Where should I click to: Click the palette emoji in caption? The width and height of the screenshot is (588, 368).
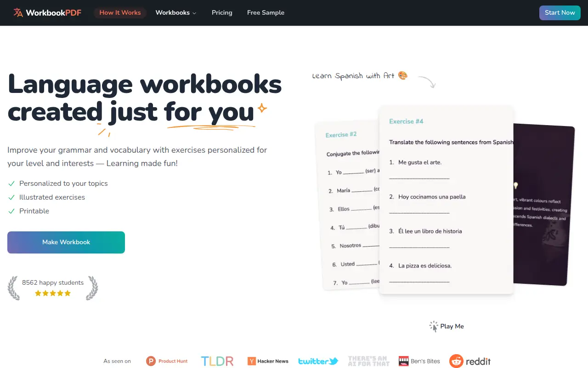[x=403, y=75]
